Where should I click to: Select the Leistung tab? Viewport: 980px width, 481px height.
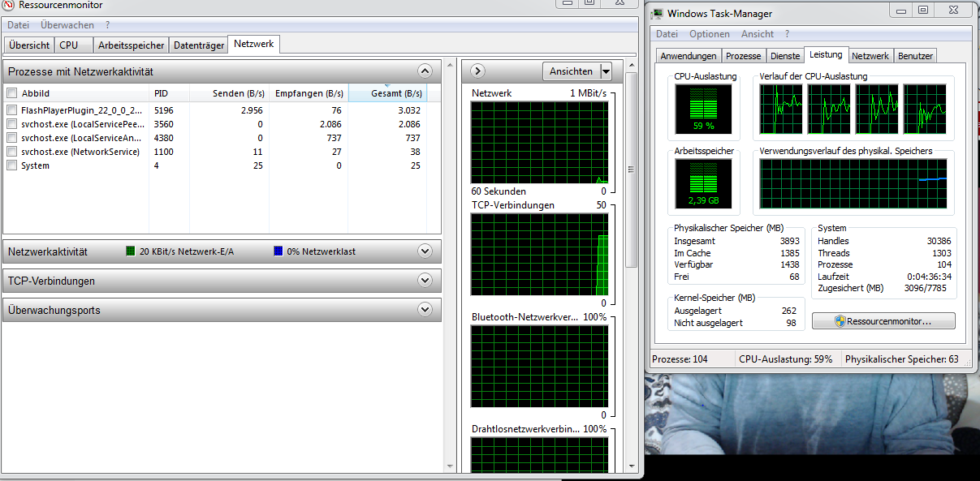826,54
